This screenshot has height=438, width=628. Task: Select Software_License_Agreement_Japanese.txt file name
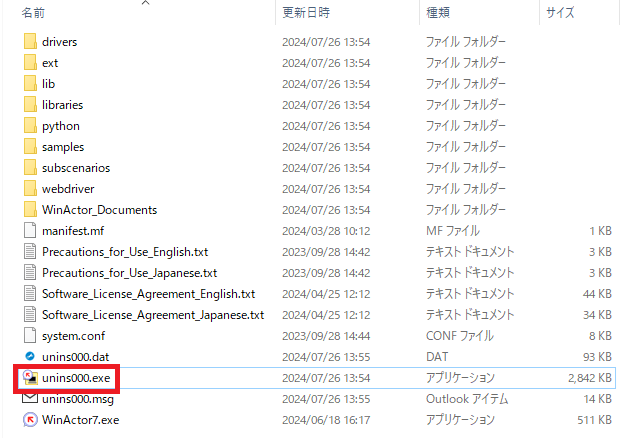[152, 315]
